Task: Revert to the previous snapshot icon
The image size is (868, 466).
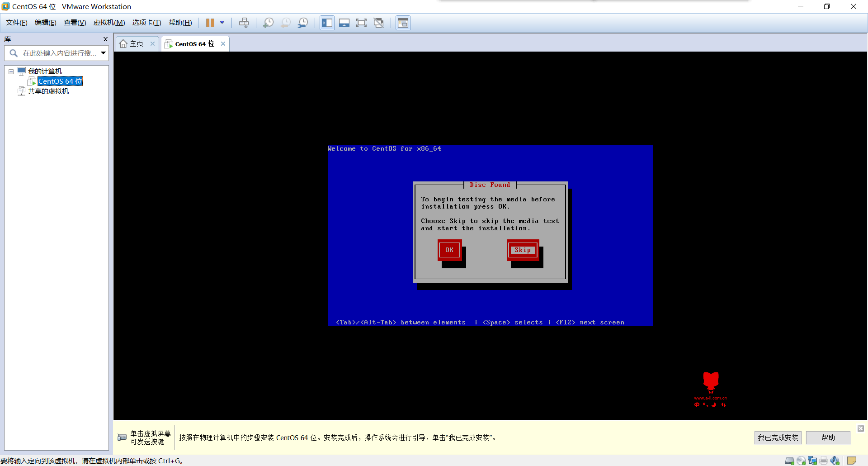Action: click(286, 23)
